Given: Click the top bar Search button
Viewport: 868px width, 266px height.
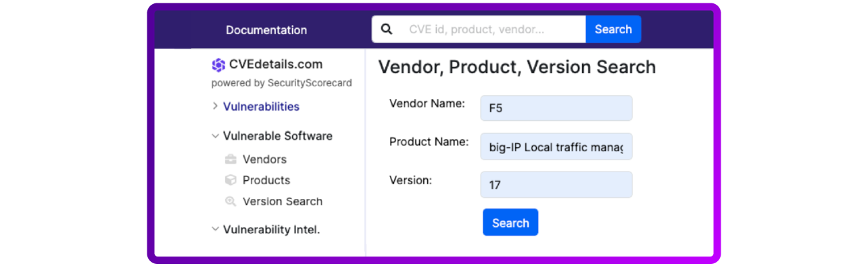Looking at the screenshot, I should point(613,29).
